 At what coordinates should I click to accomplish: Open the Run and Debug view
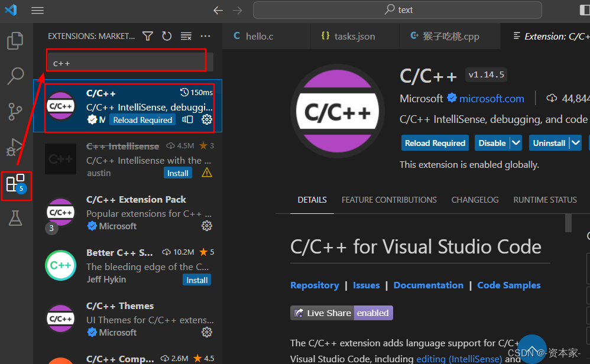tap(15, 147)
